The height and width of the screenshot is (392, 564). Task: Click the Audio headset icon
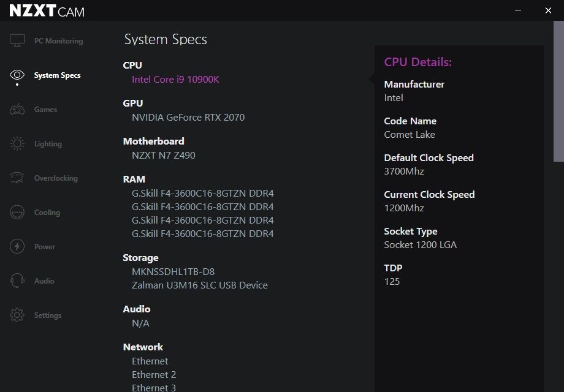click(x=17, y=281)
